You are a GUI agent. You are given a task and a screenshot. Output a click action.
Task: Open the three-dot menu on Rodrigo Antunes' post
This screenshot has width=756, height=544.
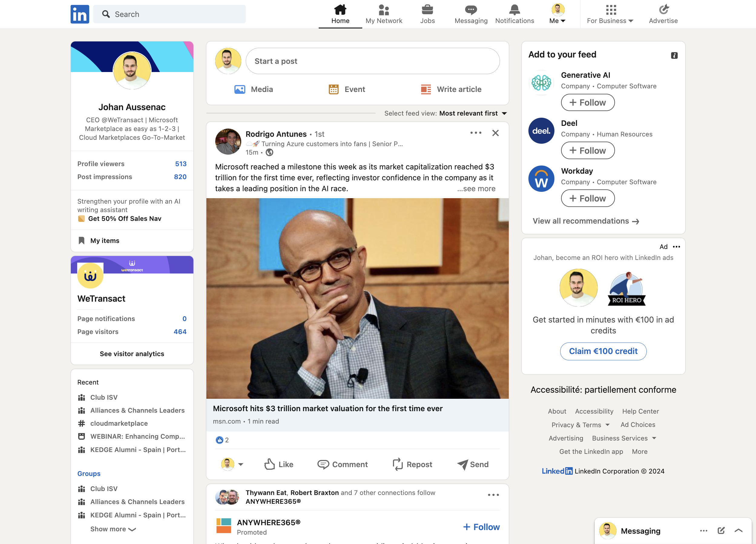tap(476, 133)
